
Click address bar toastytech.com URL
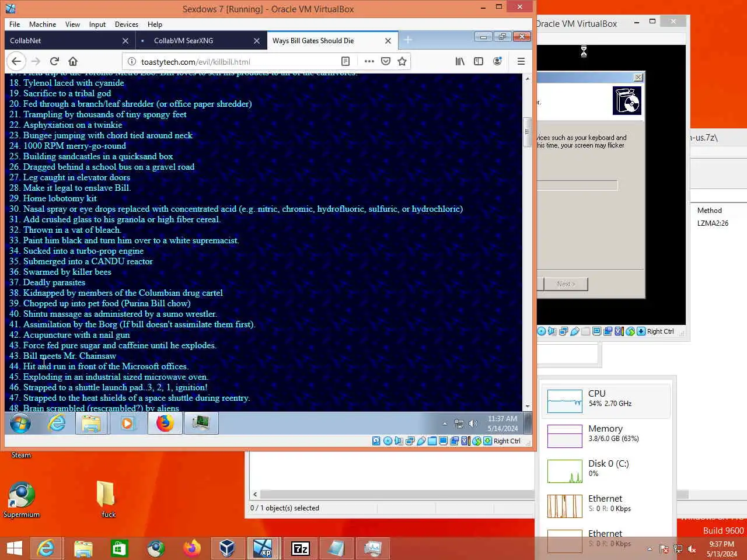[196, 62]
